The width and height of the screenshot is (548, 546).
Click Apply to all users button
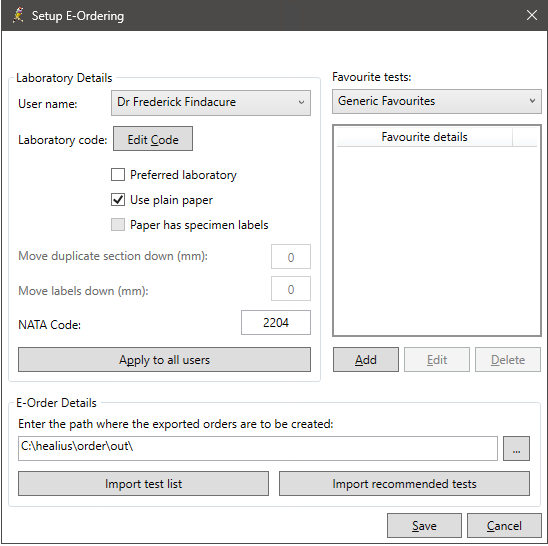[x=164, y=360]
